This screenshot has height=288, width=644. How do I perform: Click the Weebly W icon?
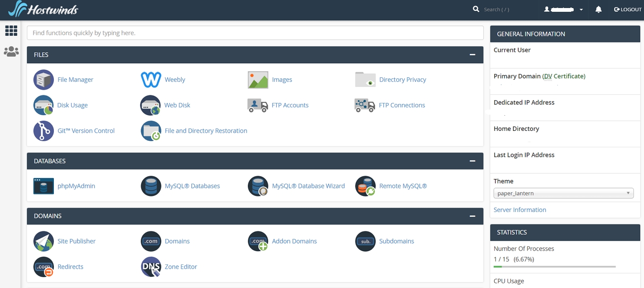click(x=151, y=79)
